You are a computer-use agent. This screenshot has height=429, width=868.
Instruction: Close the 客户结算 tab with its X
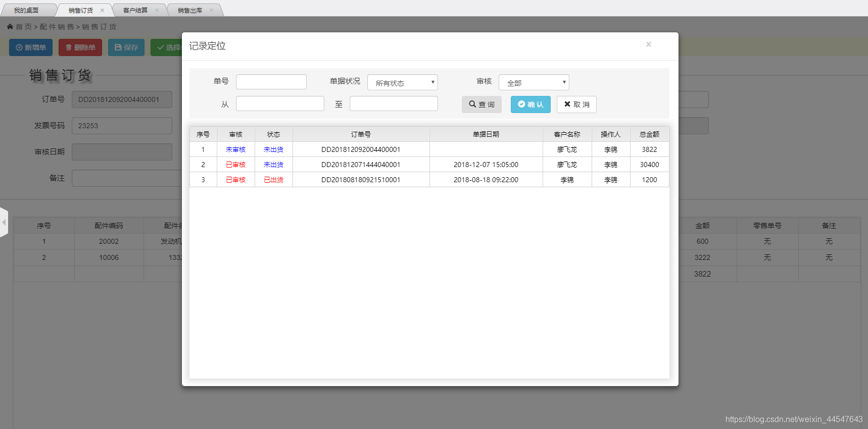(157, 10)
